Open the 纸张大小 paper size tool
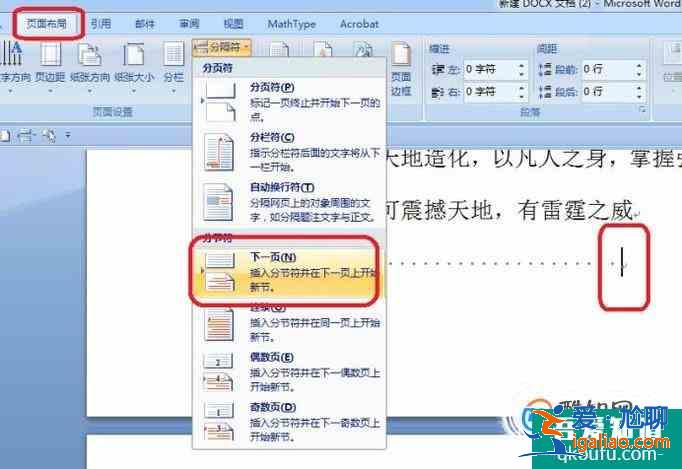Image resolution: width=682 pixels, height=469 pixels. (x=134, y=66)
